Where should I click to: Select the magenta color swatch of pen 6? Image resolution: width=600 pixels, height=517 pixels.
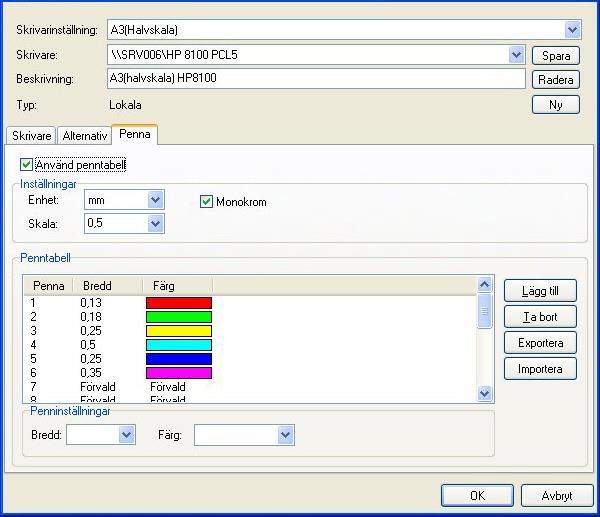pos(179,373)
